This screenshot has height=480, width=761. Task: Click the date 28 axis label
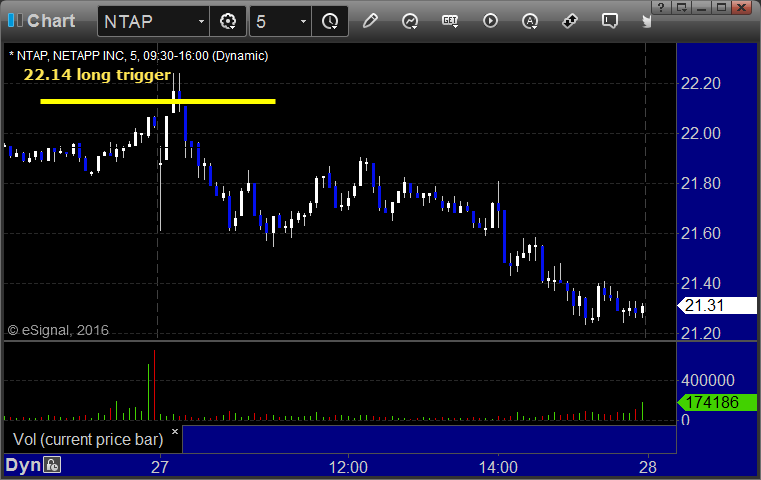click(x=648, y=467)
